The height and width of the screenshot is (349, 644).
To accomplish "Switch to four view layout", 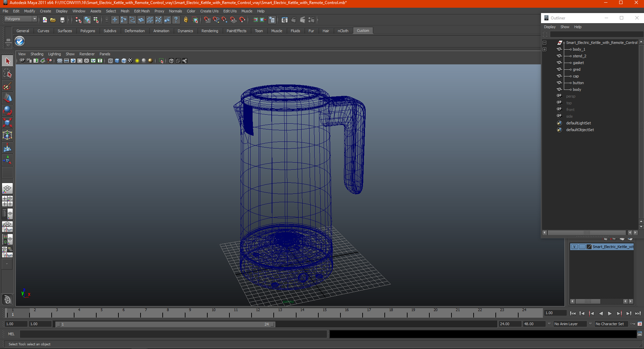I will [x=7, y=201].
